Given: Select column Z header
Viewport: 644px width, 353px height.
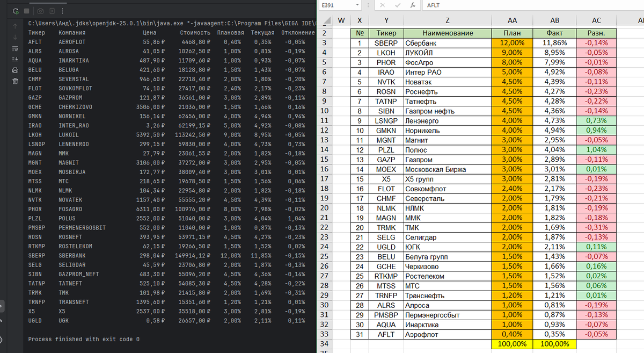Looking at the screenshot, I should coord(448,20).
